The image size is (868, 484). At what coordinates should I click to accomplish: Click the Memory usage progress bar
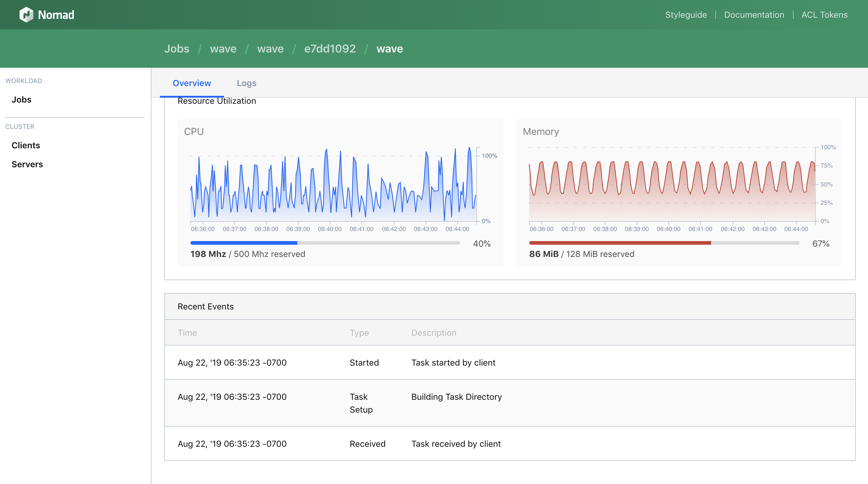click(x=664, y=243)
